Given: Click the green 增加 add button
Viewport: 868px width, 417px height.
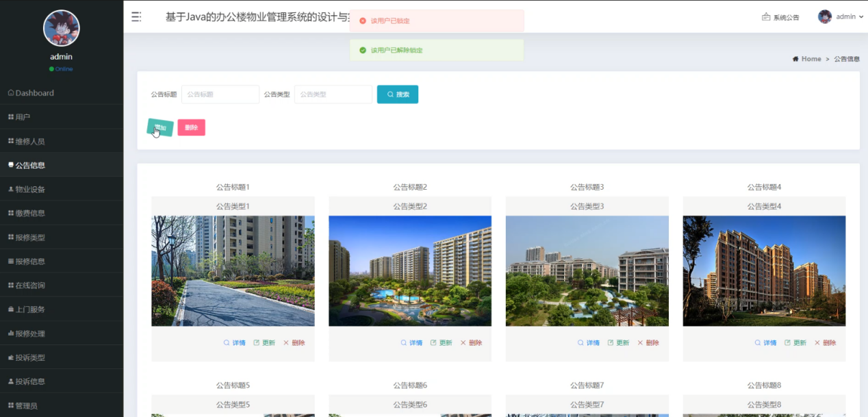Looking at the screenshot, I should [x=160, y=127].
